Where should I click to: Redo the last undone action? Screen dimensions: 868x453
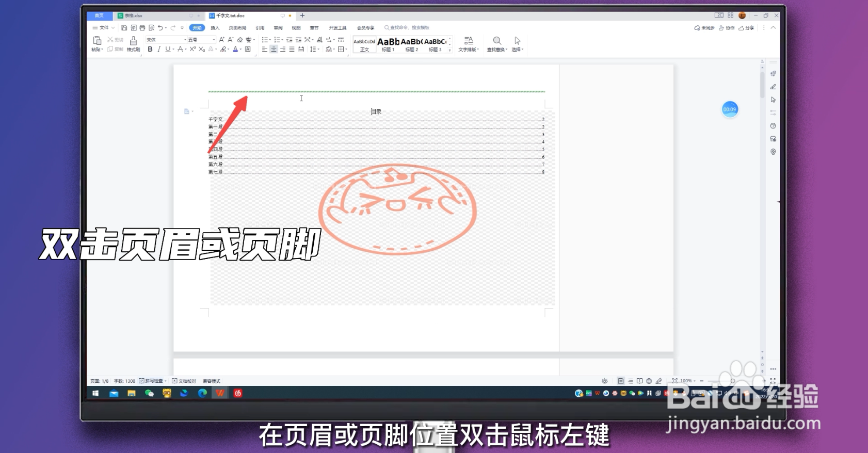coord(173,28)
